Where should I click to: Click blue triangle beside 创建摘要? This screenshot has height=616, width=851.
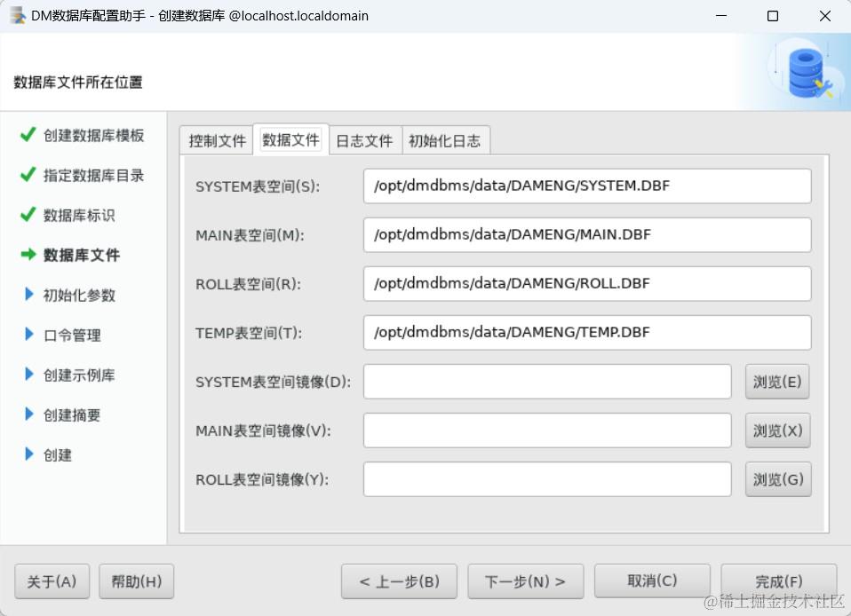click(29, 415)
